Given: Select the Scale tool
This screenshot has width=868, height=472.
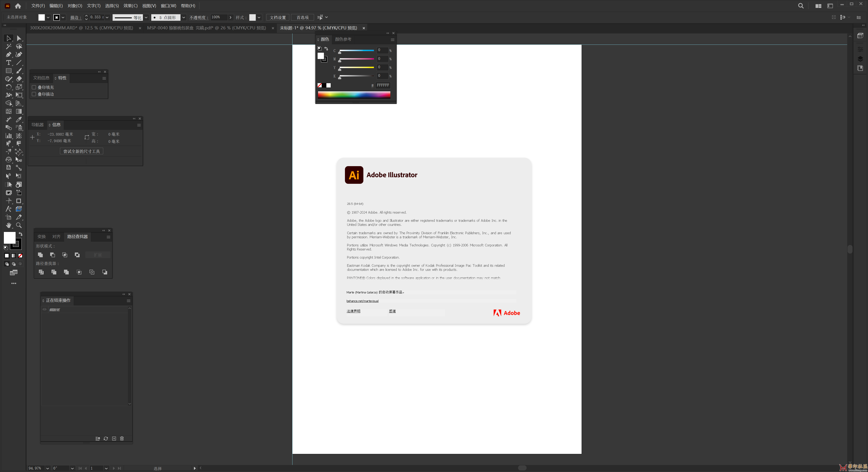Looking at the screenshot, I should 19,87.
